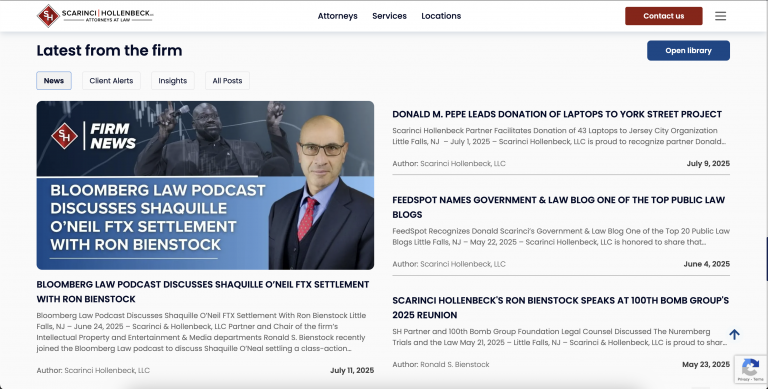Click the June 4, 2025 date

tap(706, 264)
